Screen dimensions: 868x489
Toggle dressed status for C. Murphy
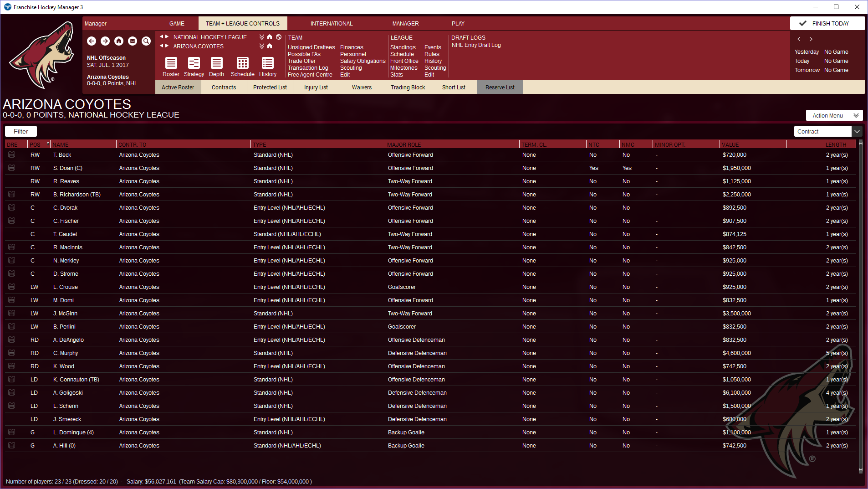(x=12, y=353)
